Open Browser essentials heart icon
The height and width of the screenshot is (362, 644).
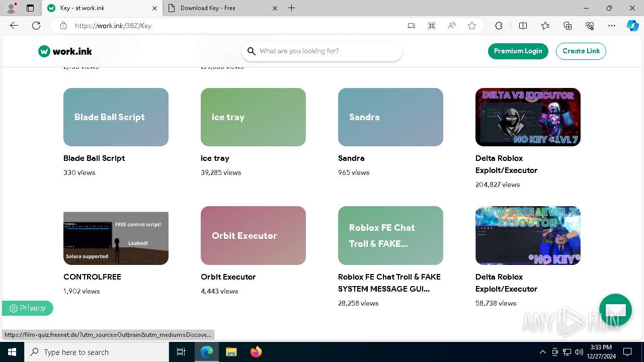pyautogui.click(x=590, y=26)
